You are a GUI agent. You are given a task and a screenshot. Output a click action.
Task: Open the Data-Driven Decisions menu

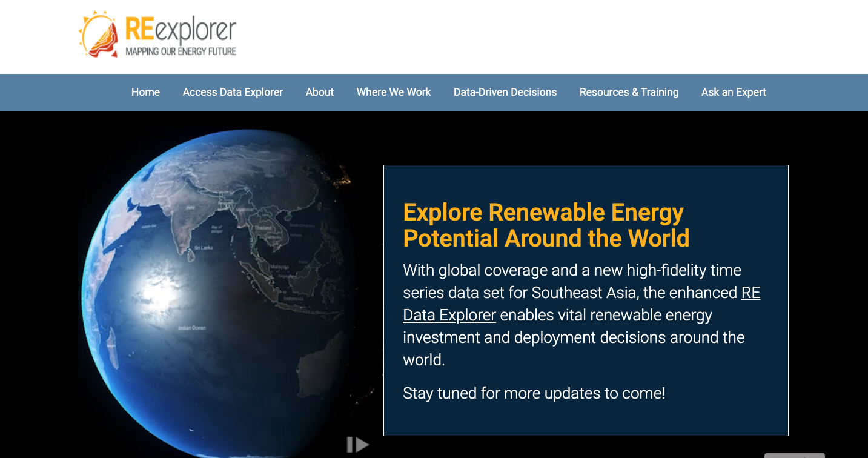pos(505,92)
